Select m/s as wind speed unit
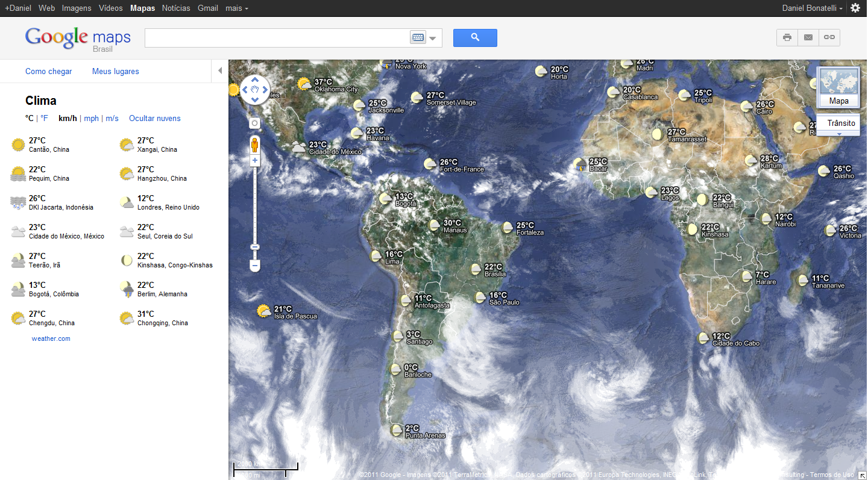The image size is (868, 480). [112, 118]
